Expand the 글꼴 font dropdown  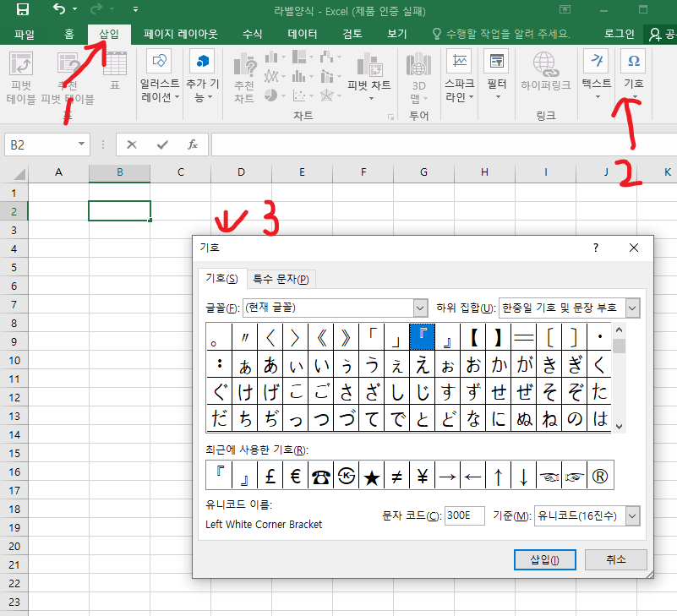pyautogui.click(x=420, y=308)
